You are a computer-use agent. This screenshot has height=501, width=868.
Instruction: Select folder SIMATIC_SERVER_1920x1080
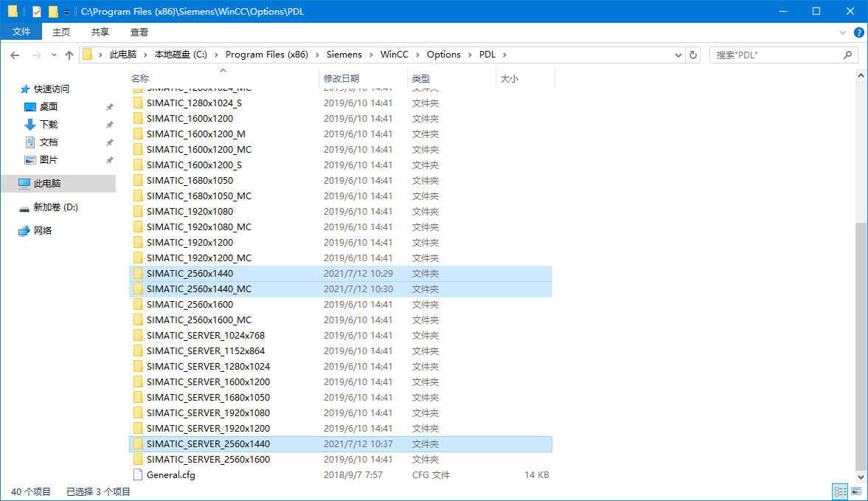click(341, 413)
